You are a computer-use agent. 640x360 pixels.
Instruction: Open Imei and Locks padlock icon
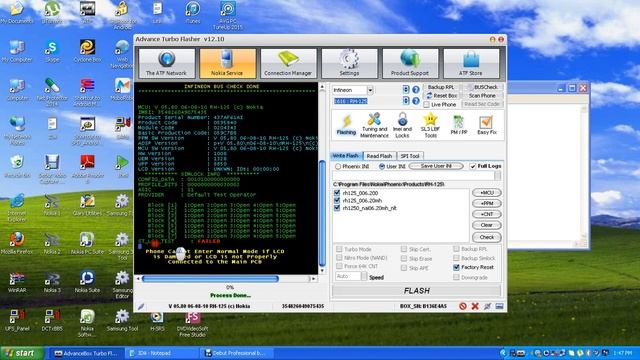[x=402, y=125]
